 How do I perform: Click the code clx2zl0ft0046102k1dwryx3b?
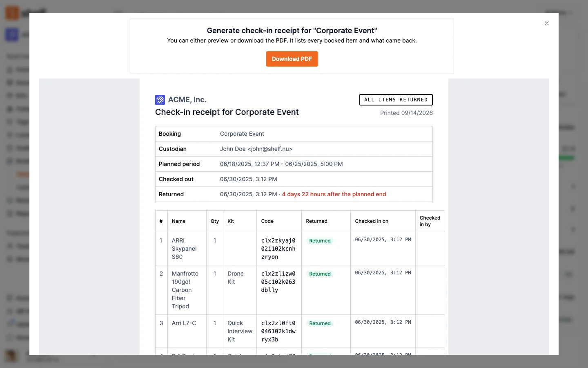(x=278, y=331)
